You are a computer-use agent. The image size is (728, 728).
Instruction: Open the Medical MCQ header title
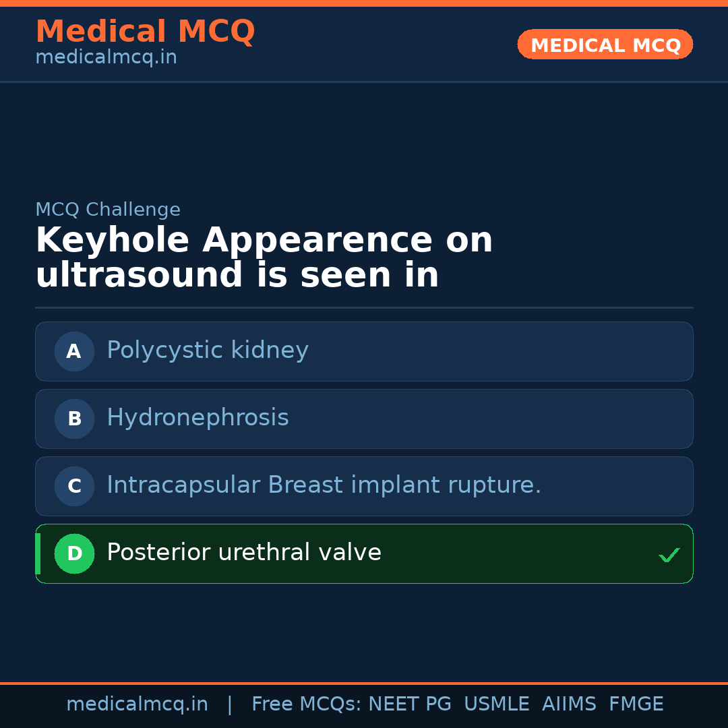point(145,32)
